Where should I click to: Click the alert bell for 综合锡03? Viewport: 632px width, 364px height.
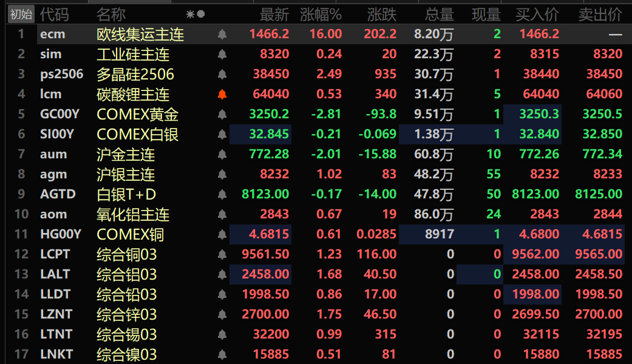pyautogui.click(x=222, y=335)
